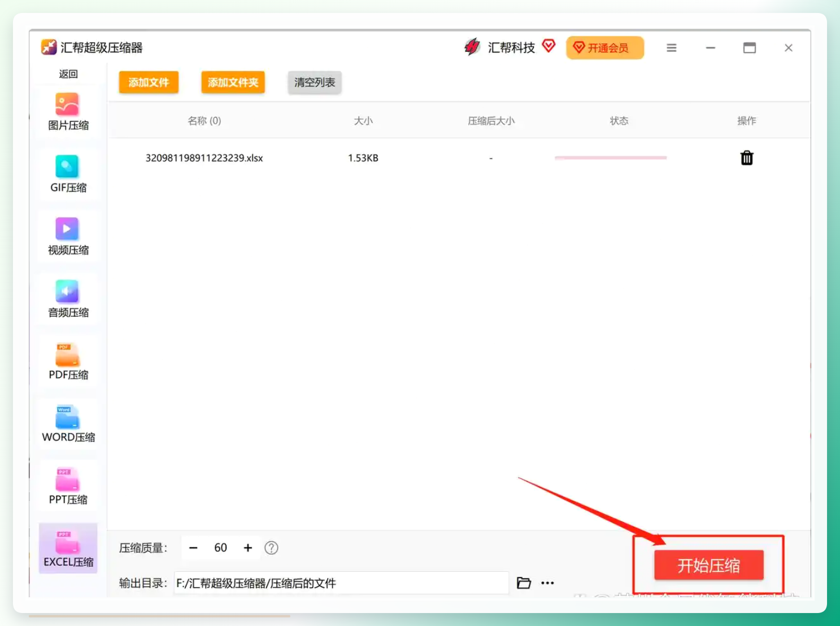Click the three-dots browse output path button

tap(547, 583)
